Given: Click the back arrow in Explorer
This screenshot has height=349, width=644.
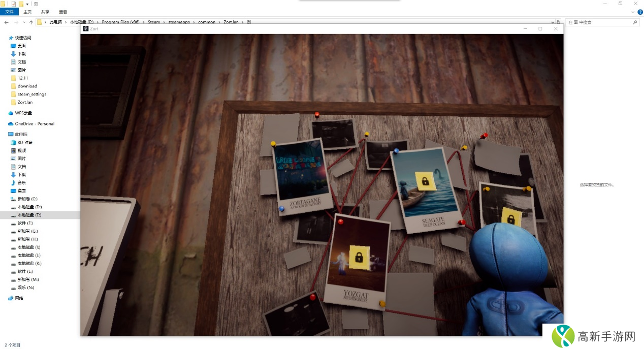Looking at the screenshot, I should [x=6, y=22].
